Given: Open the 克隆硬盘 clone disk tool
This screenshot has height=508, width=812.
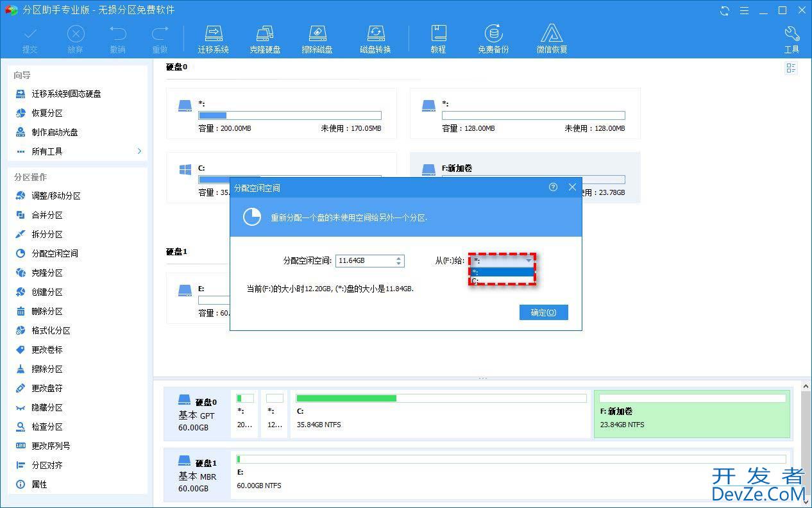Looking at the screenshot, I should coord(265,39).
